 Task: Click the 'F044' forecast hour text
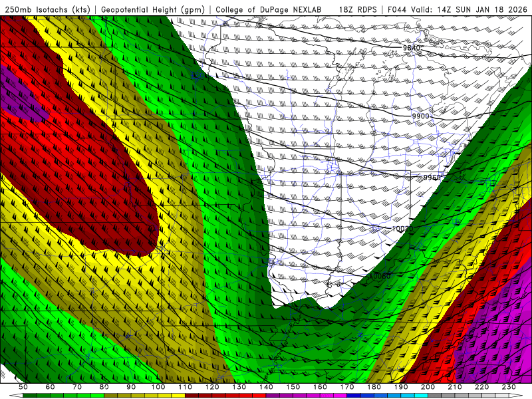[397, 9]
